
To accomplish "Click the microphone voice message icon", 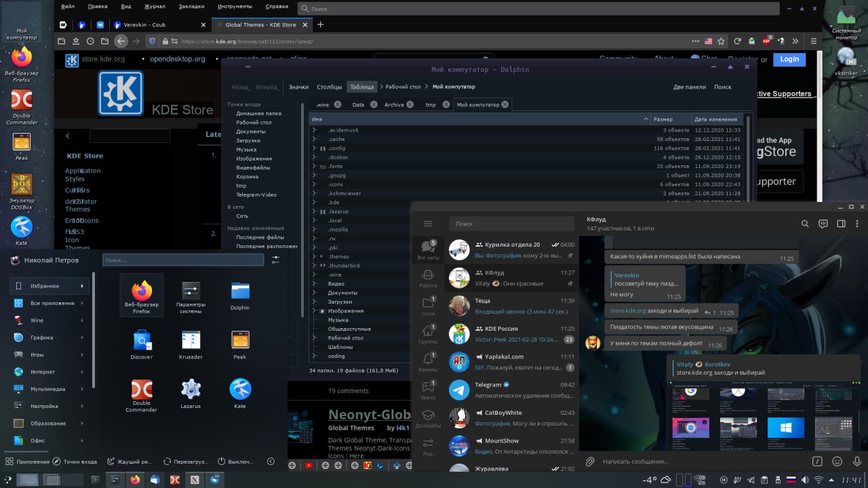I will (x=857, y=462).
